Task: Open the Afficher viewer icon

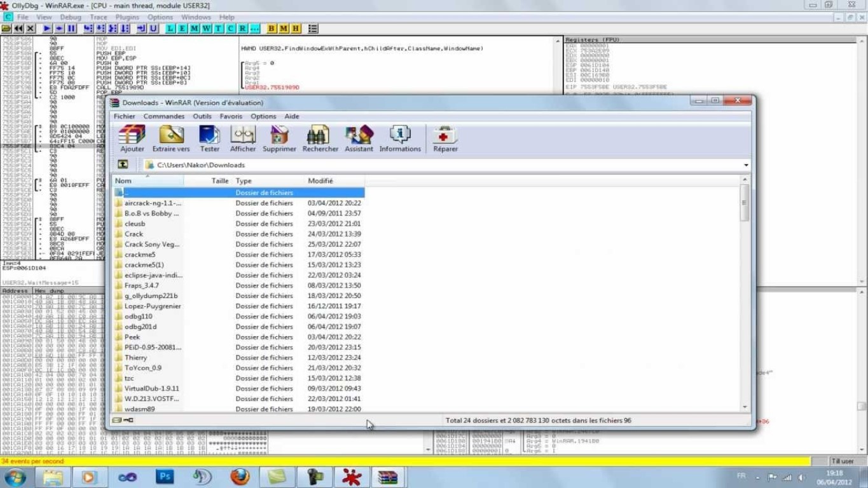Action: [x=243, y=138]
